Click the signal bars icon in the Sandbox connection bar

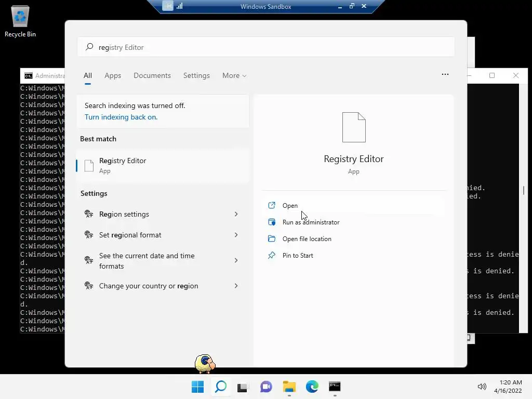(x=179, y=6)
